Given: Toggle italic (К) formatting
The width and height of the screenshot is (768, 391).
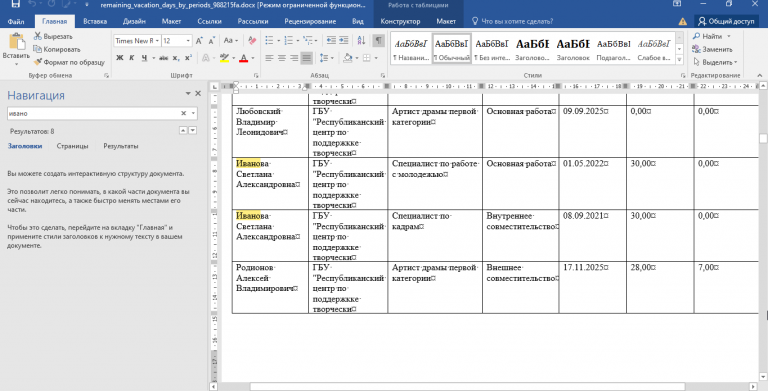Looking at the screenshot, I should [132, 58].
